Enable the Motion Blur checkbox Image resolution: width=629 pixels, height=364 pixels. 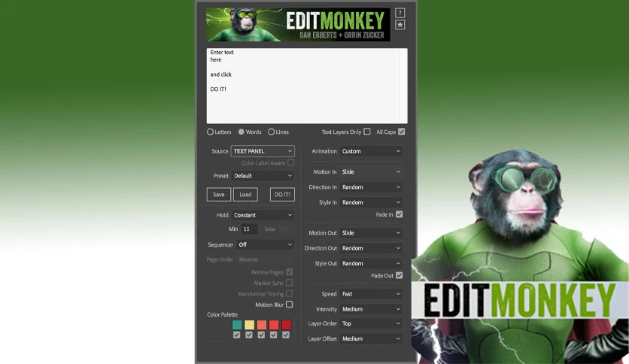(x=289, y=305)
